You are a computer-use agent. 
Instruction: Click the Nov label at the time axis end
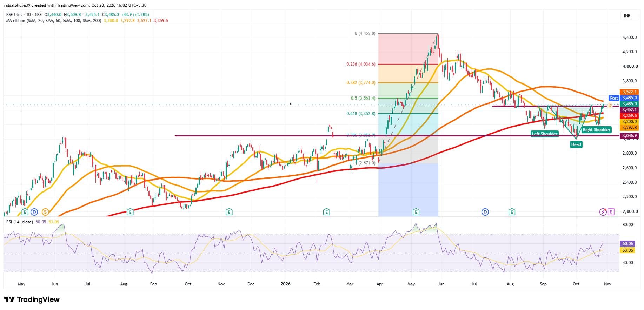coord(608,284)
